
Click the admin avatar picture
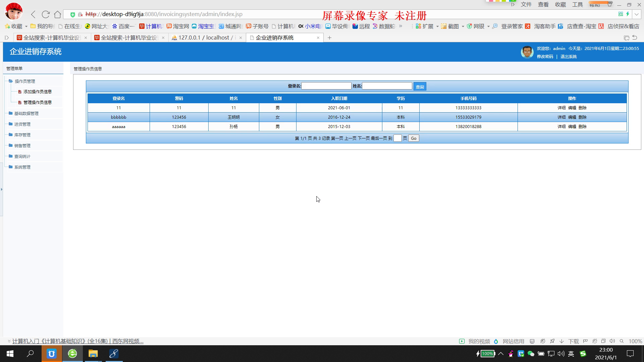pos(527,52)
